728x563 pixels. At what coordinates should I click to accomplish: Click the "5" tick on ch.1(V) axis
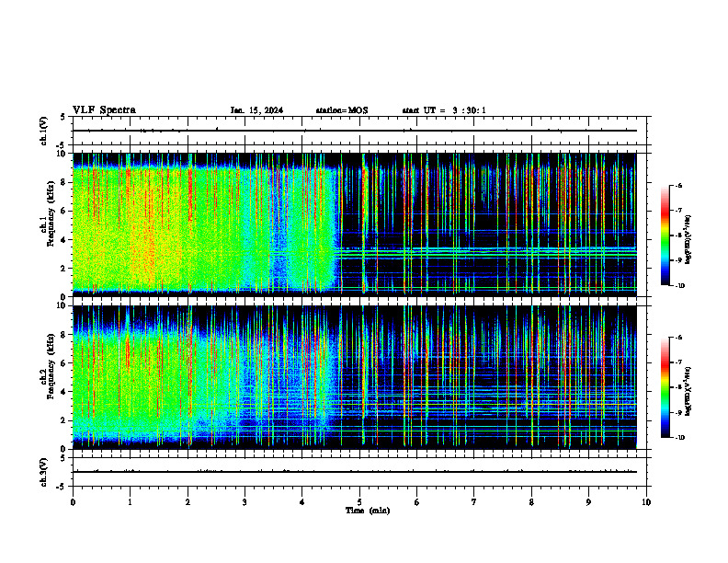pos(63,117)
